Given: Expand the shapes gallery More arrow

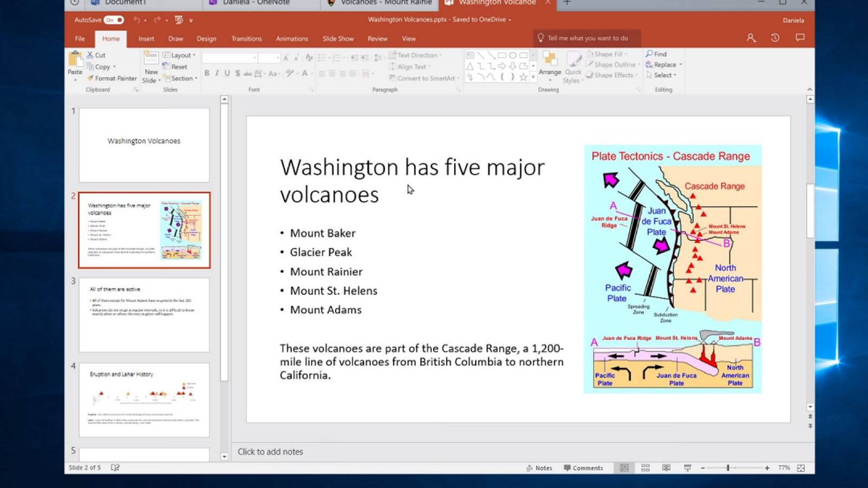Looking at the screenshot, I should click(x=533, y=77).
